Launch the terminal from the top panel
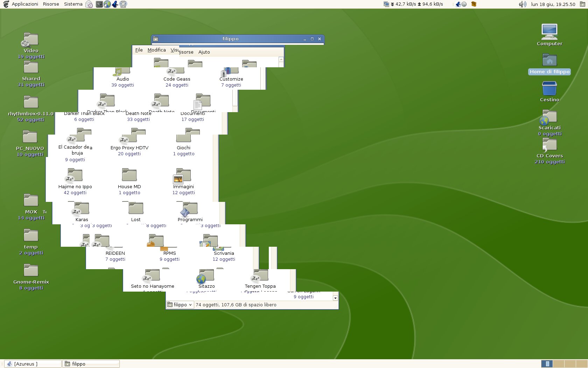The image size is (588, 368). click(99, 4)
